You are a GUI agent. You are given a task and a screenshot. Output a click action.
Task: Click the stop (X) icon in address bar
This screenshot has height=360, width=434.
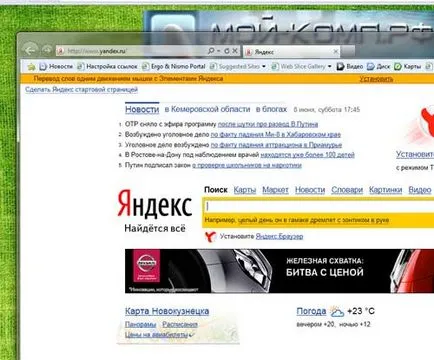(235, 51)
